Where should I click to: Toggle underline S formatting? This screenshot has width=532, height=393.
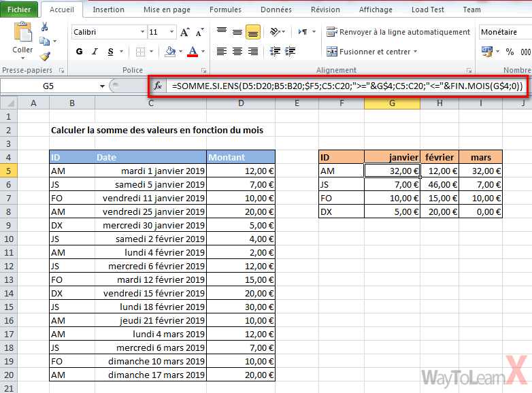(111, 52)
